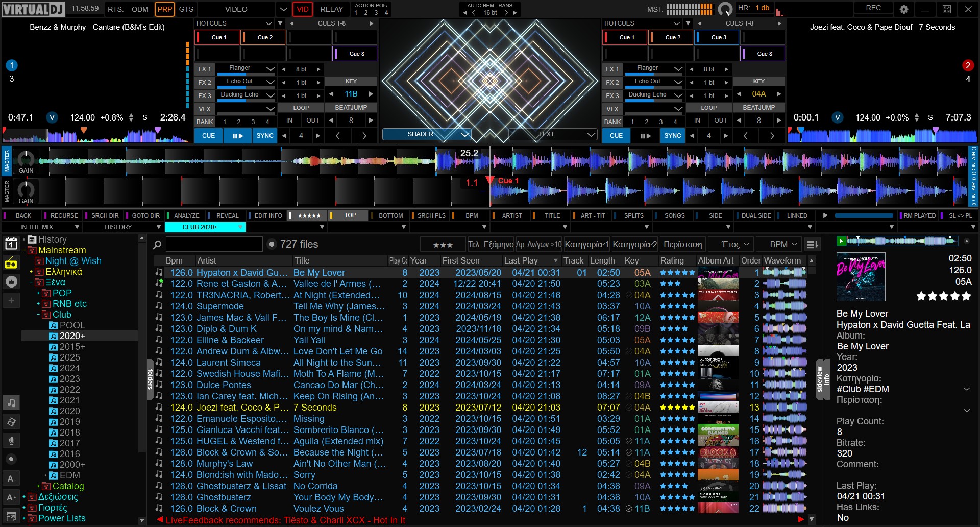Screen dimensions: 980x527
Task: Click the master volume knob
Action: (x=725, y=9)
